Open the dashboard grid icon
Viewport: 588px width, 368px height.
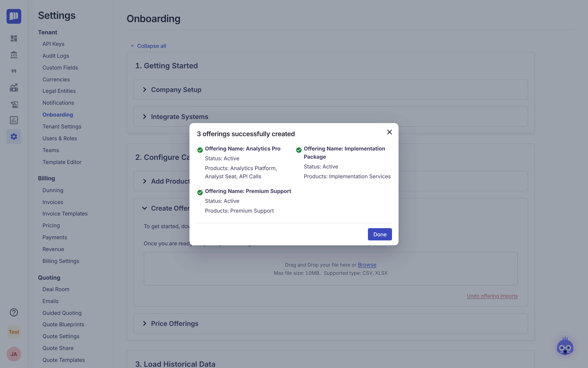[14, 38]
